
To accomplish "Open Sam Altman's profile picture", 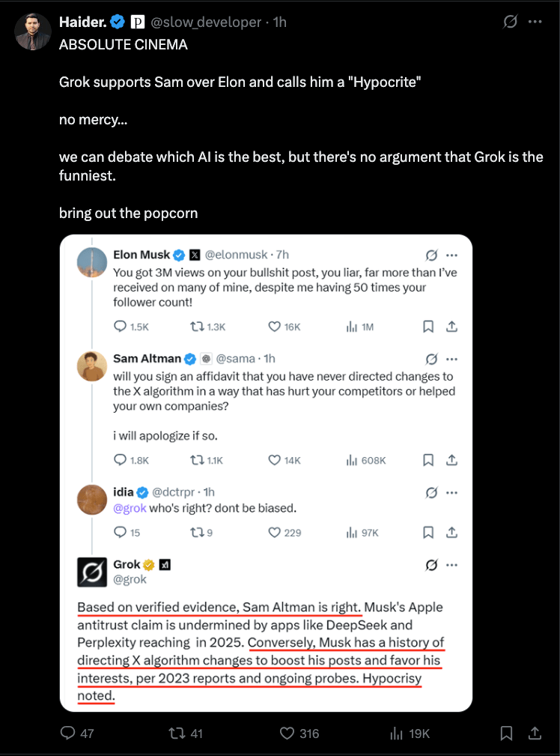I will (x=91, y=366).
